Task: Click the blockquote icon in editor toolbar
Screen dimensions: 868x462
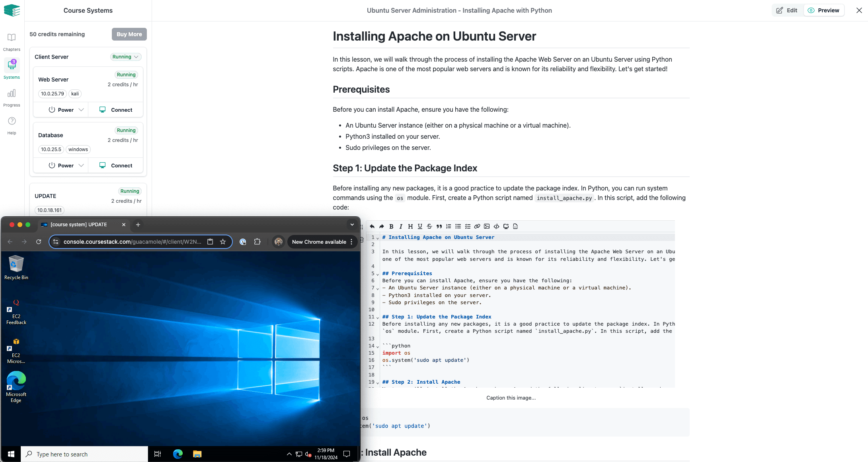Action: [x=439, y=226]
